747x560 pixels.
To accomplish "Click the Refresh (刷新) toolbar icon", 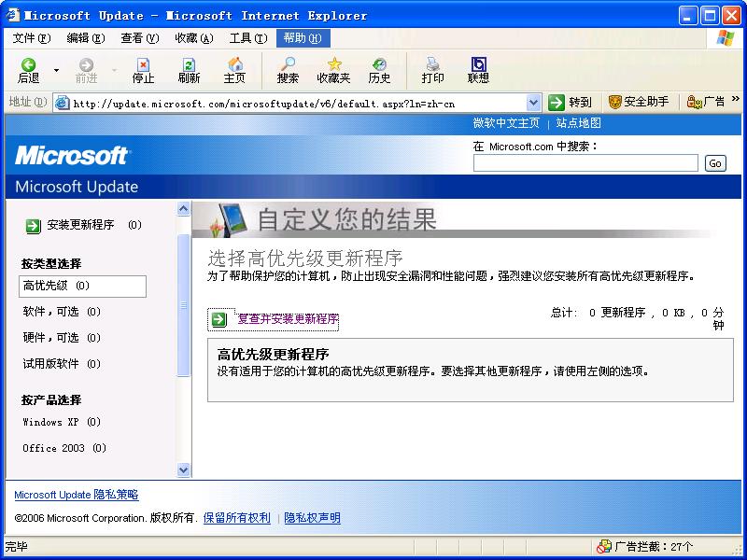I will (189, 64).
